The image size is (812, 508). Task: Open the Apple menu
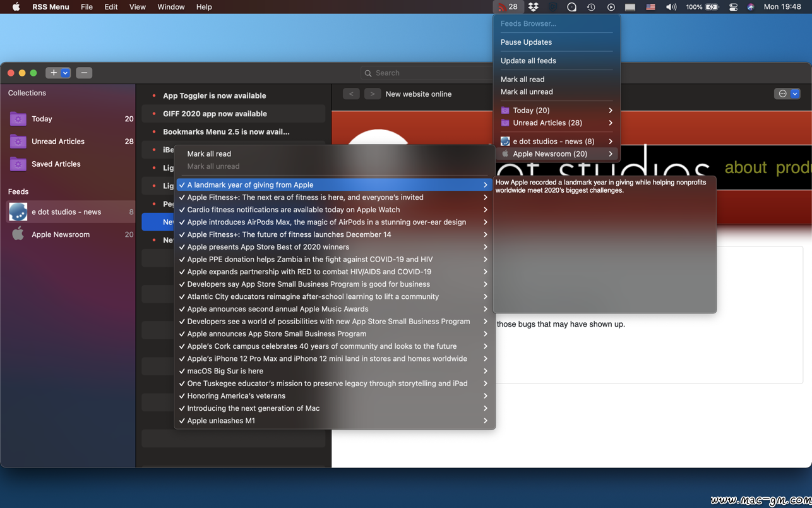[16, 7]
